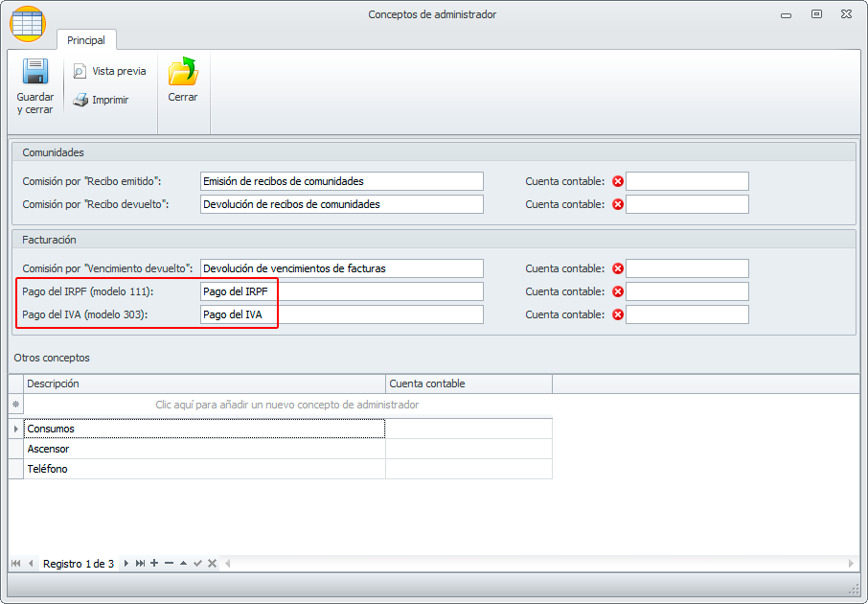Click Cuenta contable field for Recibo devuelto
The image size is (868, 604).
tap(687, 204)
